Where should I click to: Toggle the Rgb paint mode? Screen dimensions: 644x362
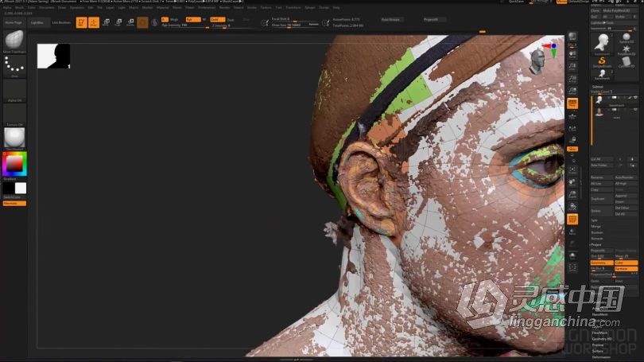192,19
